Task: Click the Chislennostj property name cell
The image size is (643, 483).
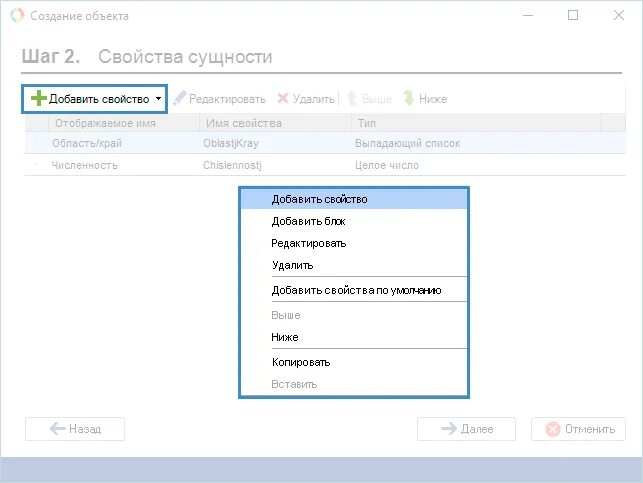Action: pos(232,165)
